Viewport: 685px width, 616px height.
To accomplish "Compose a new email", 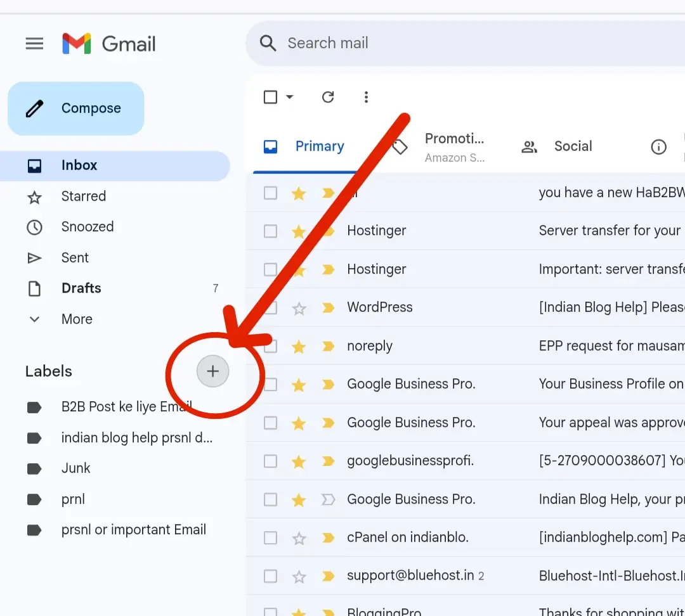I will (75, 108).
